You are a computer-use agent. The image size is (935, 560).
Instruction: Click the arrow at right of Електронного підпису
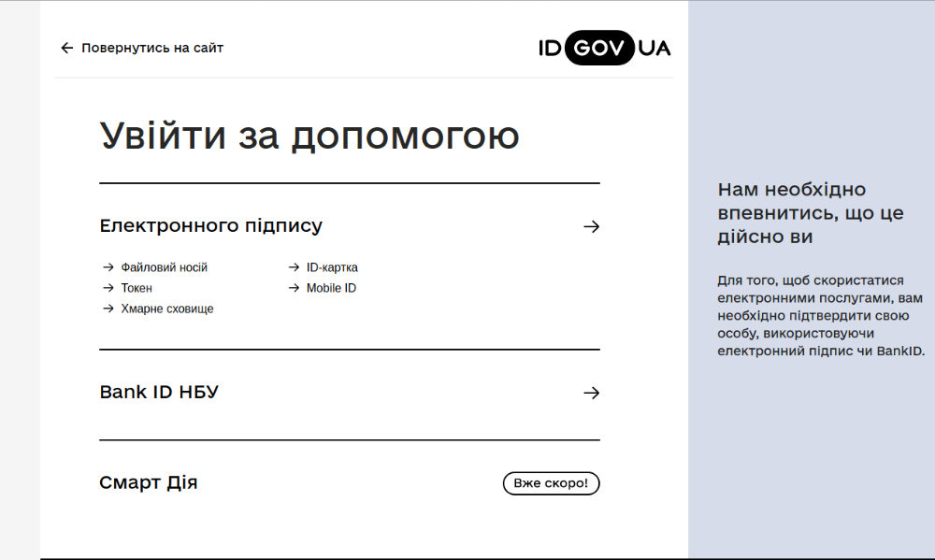point(591,226)
